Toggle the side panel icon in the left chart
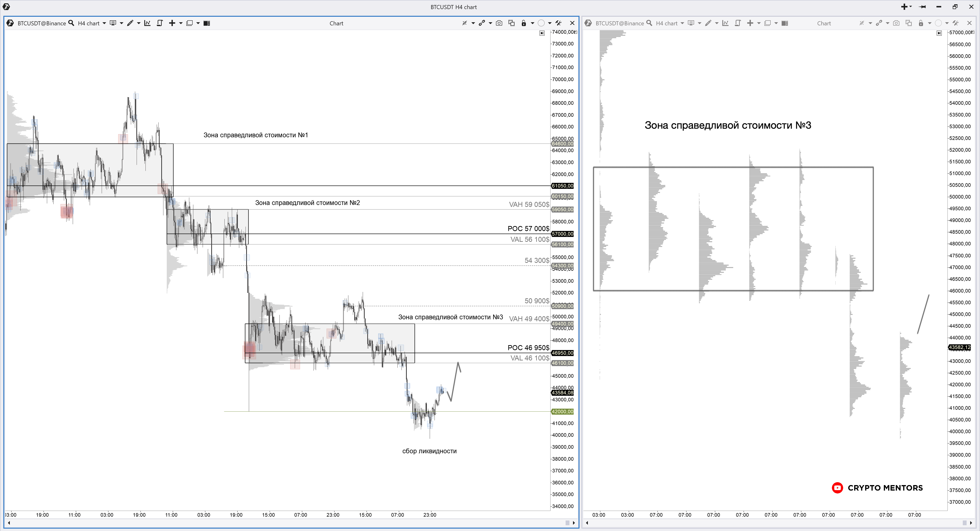Viewport: 980px width, 531px height. point(206,23)
